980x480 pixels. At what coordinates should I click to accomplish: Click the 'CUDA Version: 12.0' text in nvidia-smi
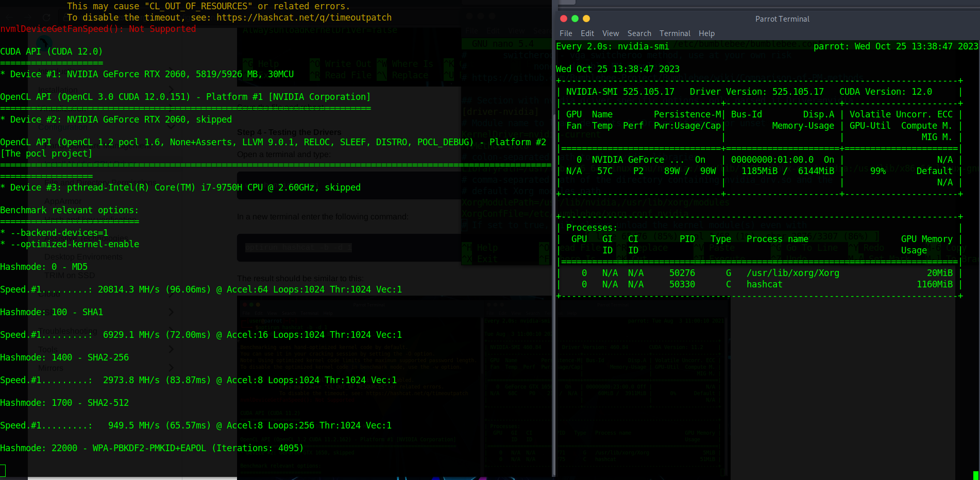pyautogui.click(x=886, y=92)
